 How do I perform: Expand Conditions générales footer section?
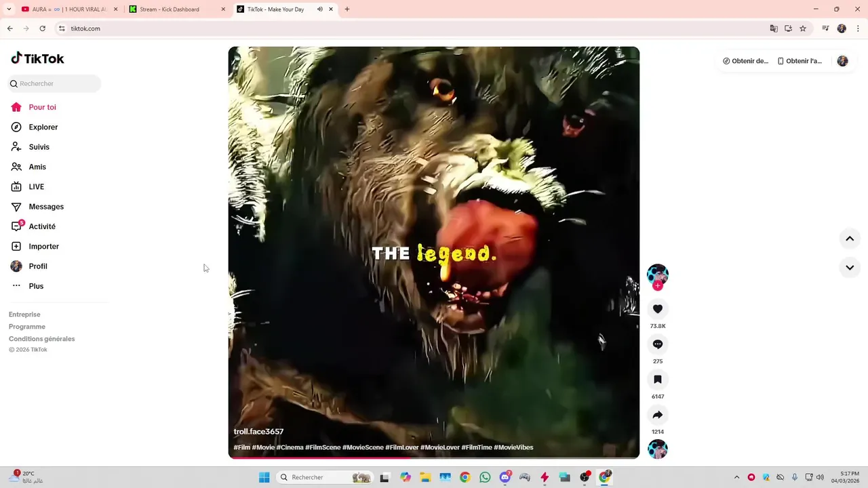coord(42,339)
